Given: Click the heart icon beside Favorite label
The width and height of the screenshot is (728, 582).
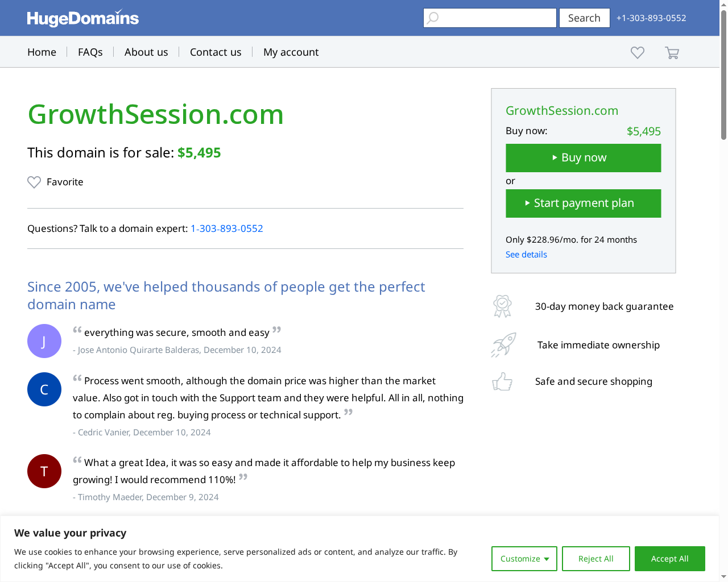Looking at the screenshot, I should click(34, 182).
